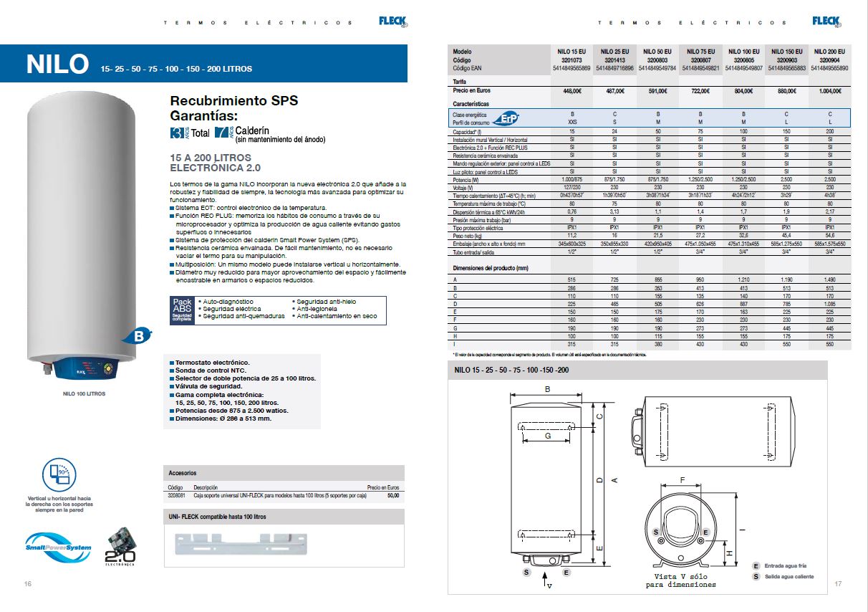
Task: Click page number 17
Action: click(x=838, y=584)
